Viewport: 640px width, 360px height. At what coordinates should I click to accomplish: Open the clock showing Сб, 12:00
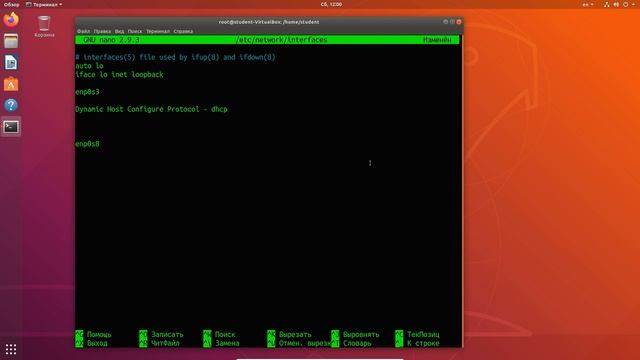pyautogui.click(x=331, y=4)
